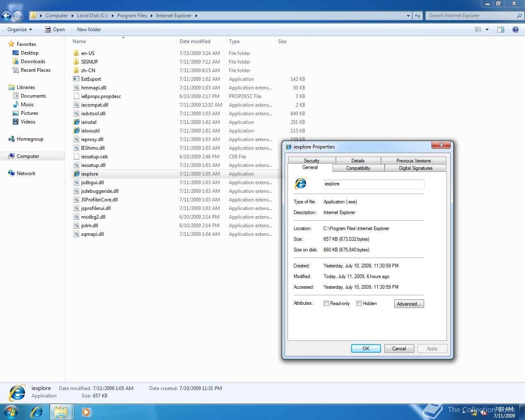Select the SIGNUP folder icon
525x420 pixels.
[x=76, y=62]
